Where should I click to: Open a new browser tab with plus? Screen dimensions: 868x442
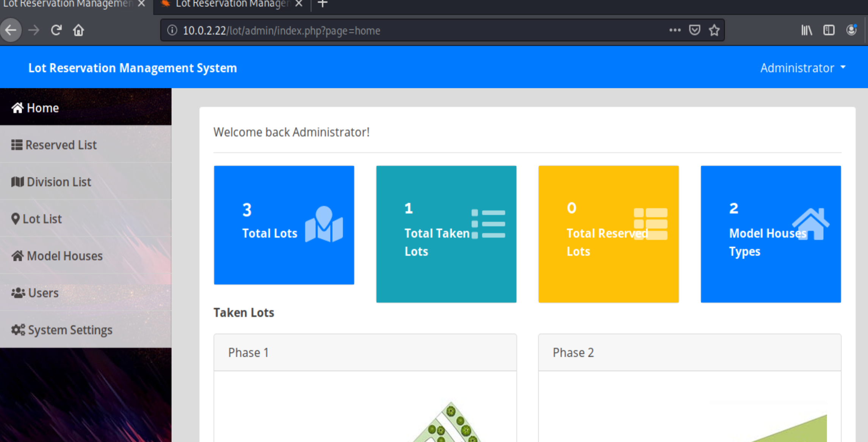coord(323,4)
